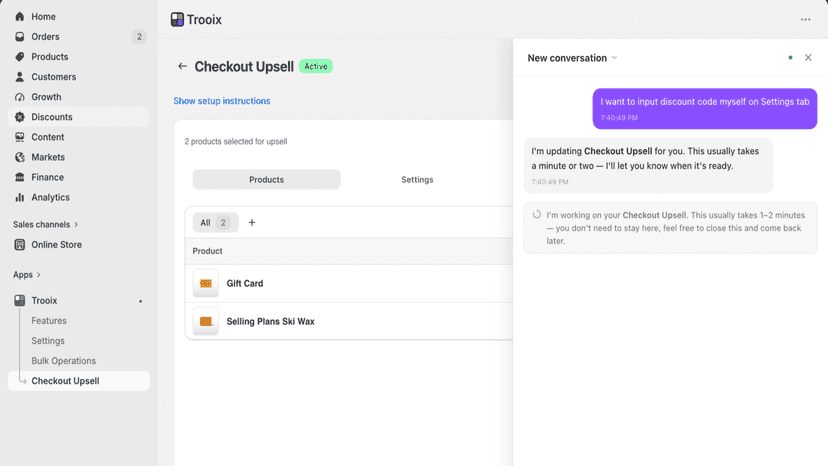Click the Discounts badge icon

pyautogui.click(x=20, y=117)
